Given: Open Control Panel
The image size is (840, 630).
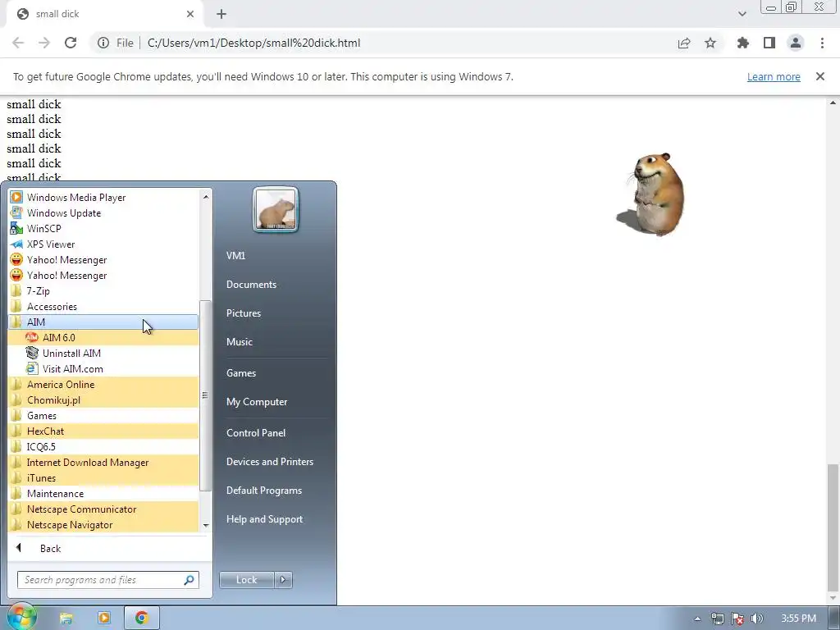Looking at the screenshot, I should point(256,433).
